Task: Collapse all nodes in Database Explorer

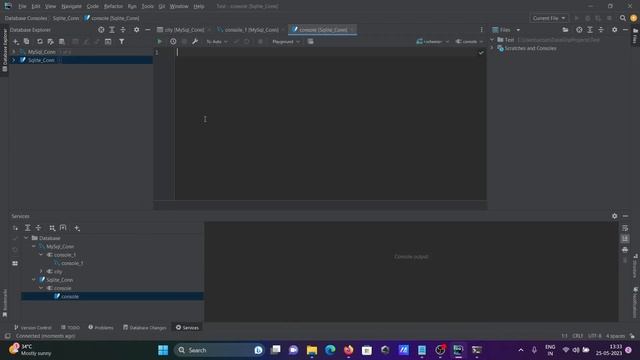Action: coord(123,30)
